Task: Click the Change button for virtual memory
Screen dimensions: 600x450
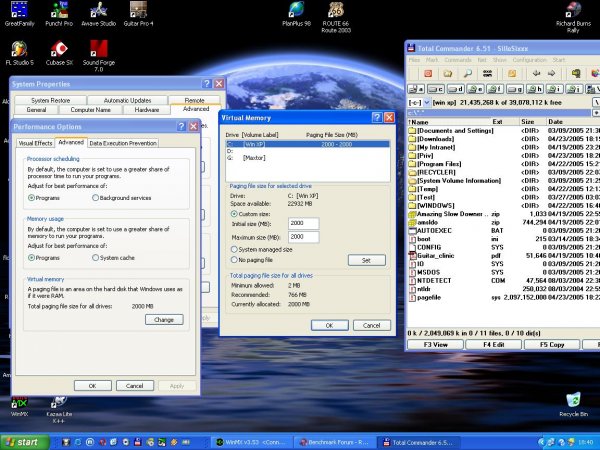Action: click(164, 320)
